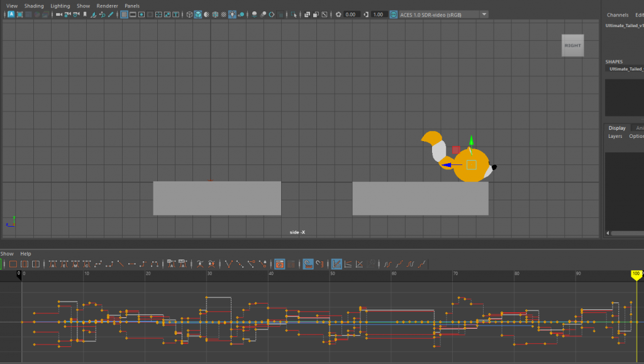
Task: Click the Safe Title icon
Action: (176, 14)
